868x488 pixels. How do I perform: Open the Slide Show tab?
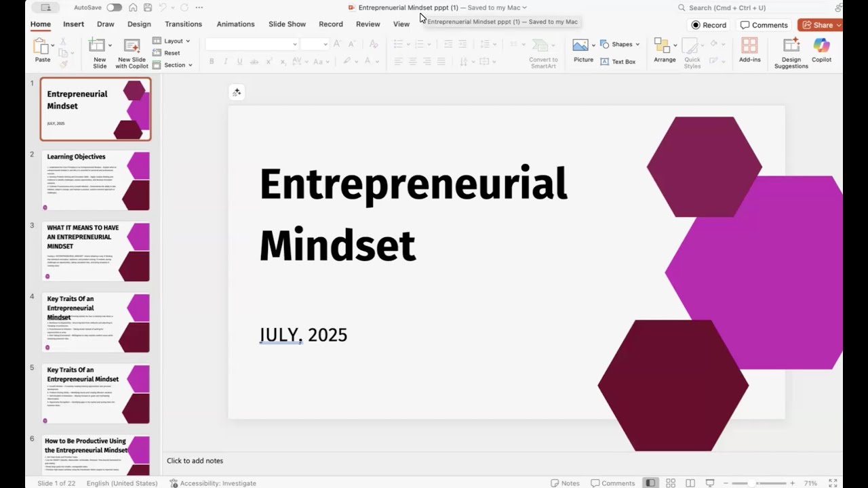pyautogui.click(x=287, y=24)
